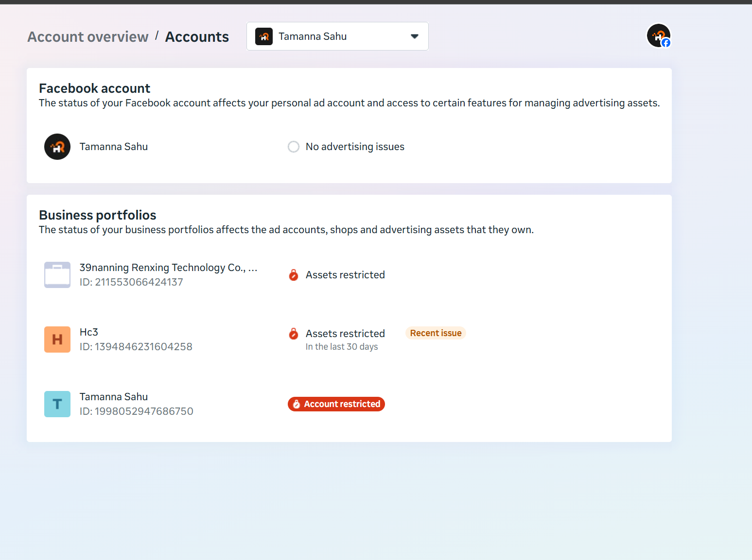Click Assets restricted status for Hc3
752x560 pixels.
pyautogui.click(x=345, y=334)
